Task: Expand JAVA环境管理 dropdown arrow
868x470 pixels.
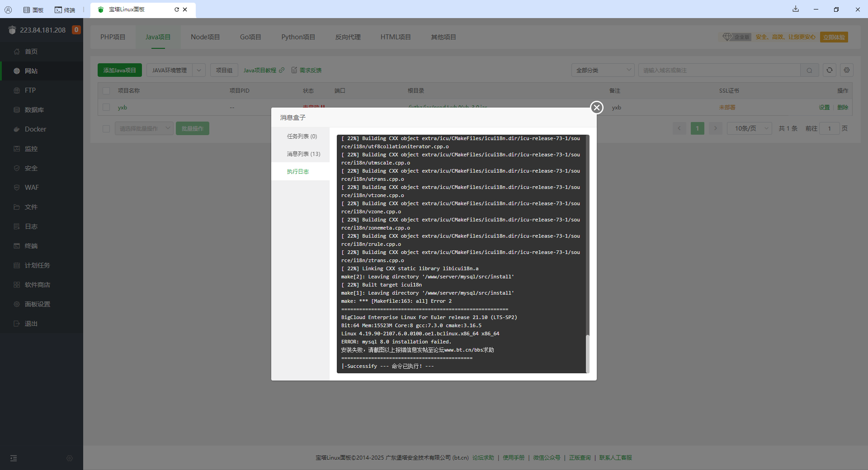Action: pyautogui.click(x=199, y=70)
